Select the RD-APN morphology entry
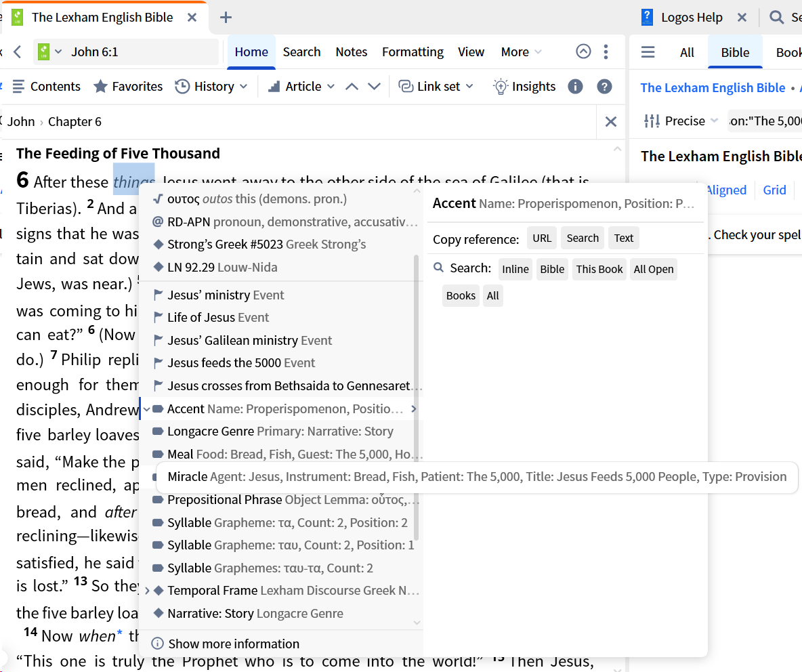Image resolution: width=802 pixels, height=672 pixels. click(x=281, y=222)
